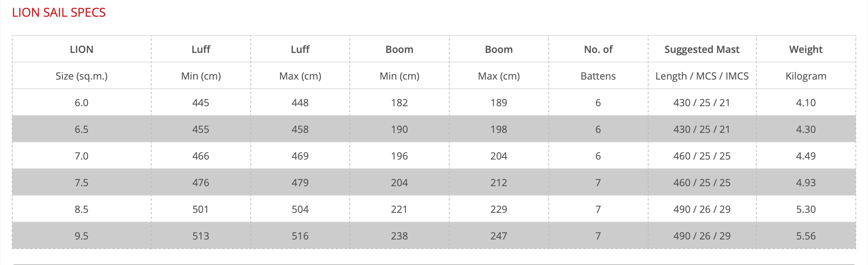Click the boom max value 247
Image resolution: width=868 pixels, height=265 pixels.
[498, 236]
